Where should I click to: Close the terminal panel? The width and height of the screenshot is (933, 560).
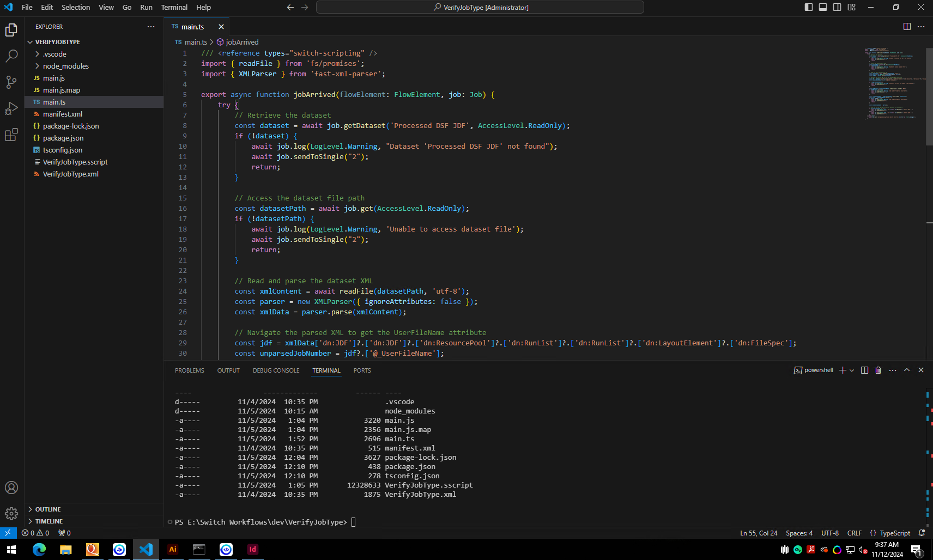921,370
